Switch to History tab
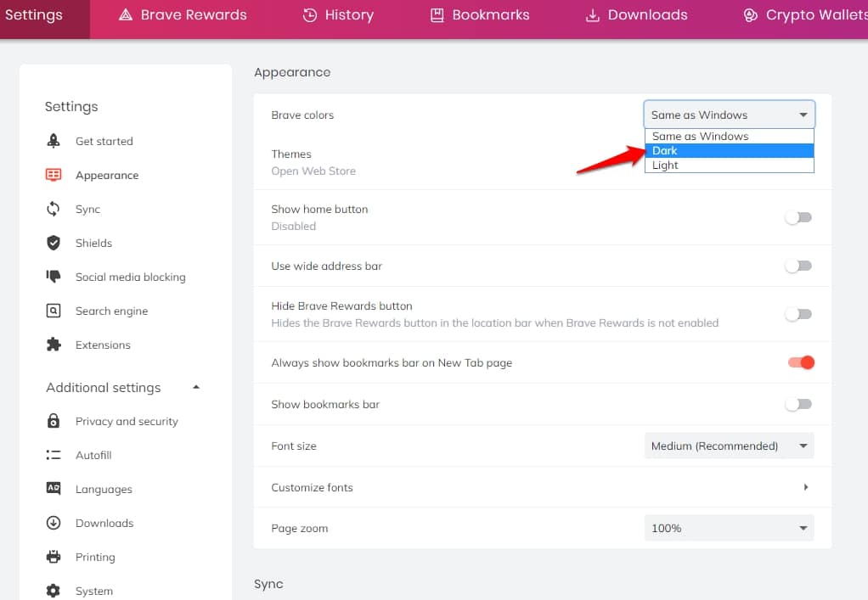The height and width of the screenshot is (600, 868). (338, 15)
